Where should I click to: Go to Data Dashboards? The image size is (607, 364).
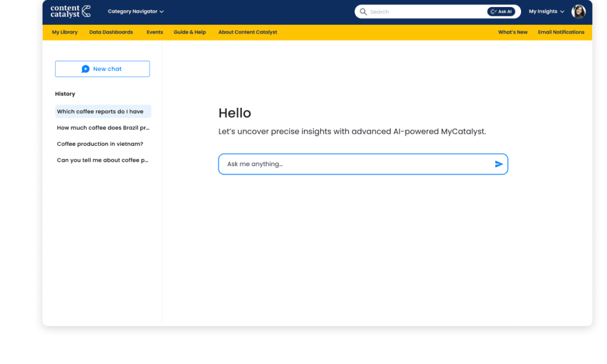click(111, 32)
